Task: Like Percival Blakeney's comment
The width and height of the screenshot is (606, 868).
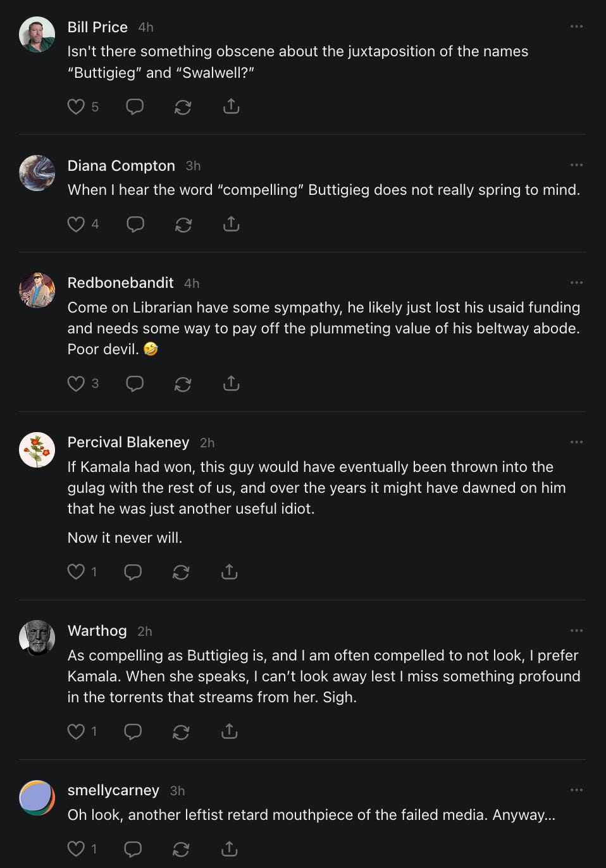Action: pyautogui.click(x=76, y=572)
